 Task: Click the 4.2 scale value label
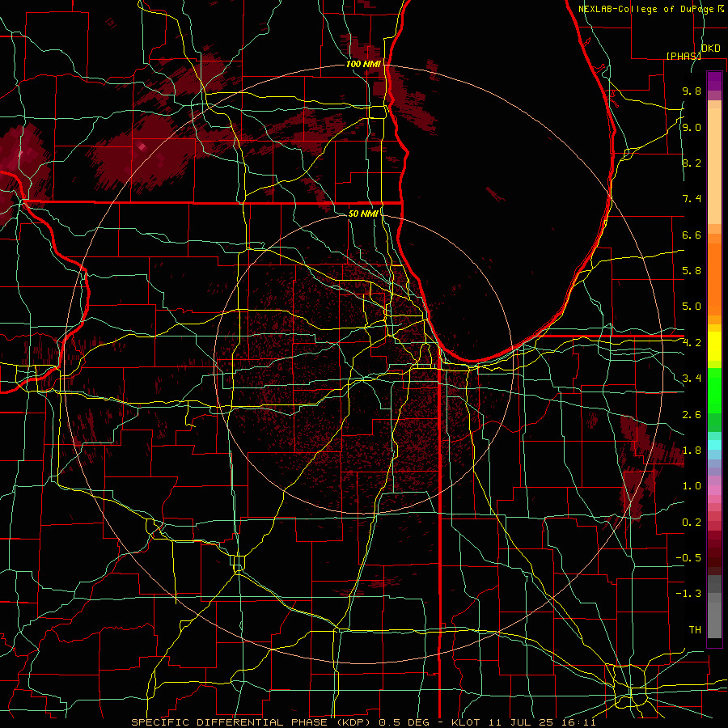[692, 343]
